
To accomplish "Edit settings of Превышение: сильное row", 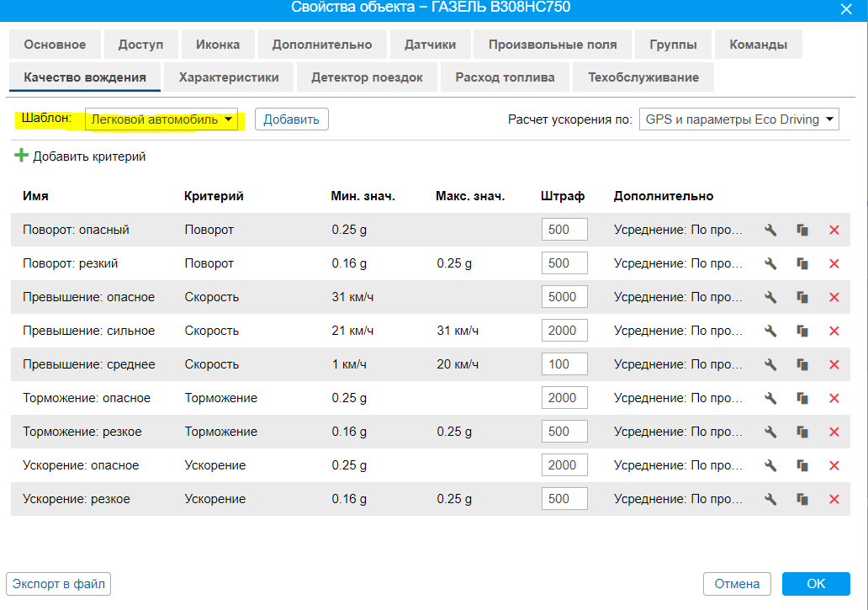I will click(770, 331).
